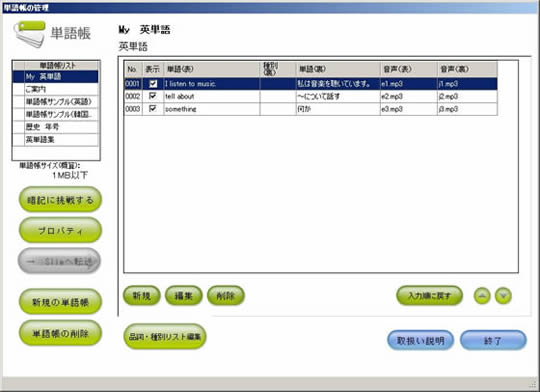Click the j2.mp3 audio cell
This screenshot has width=540, height=392.
[467, 96]
